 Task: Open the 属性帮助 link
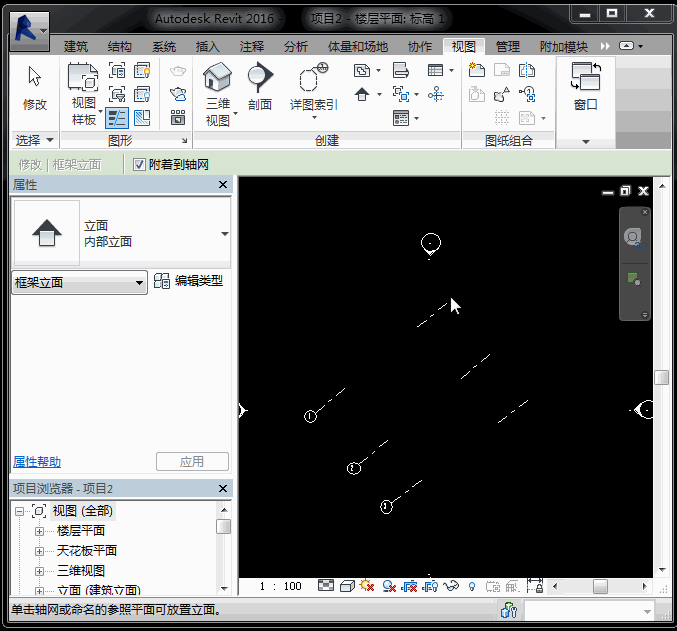coord(37,462)
